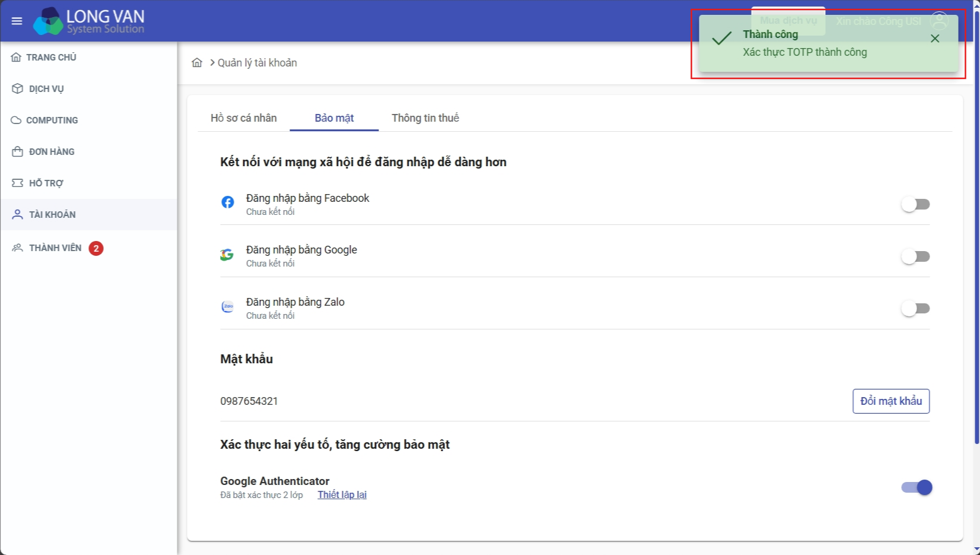Enable Đăng nhập bằng Zalo toggle
Viewport: 980px width, 555px height.
point(915,309)
